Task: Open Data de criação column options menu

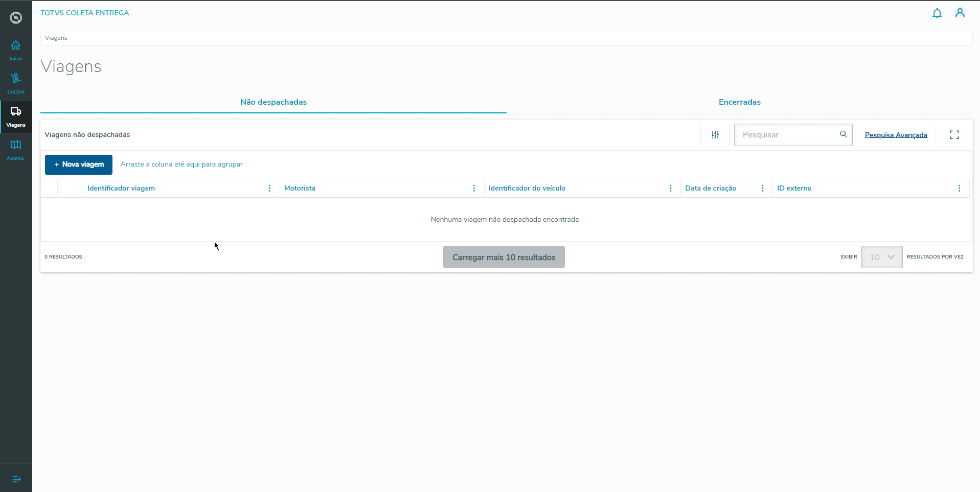Action: pos(763,189)
